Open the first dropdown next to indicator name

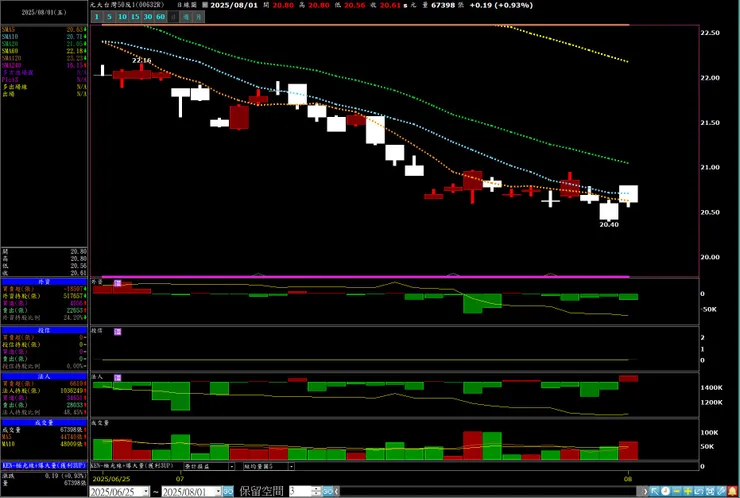coord(209,466)
